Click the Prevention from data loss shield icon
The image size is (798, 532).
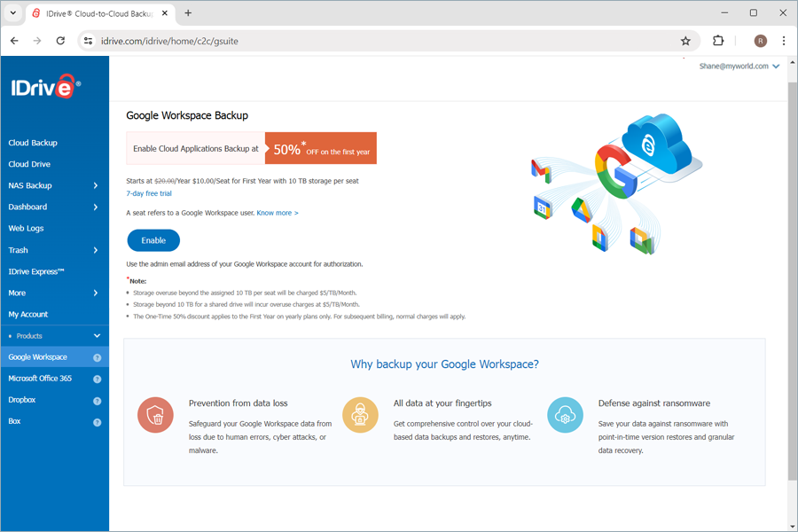[x=155, y=415]
